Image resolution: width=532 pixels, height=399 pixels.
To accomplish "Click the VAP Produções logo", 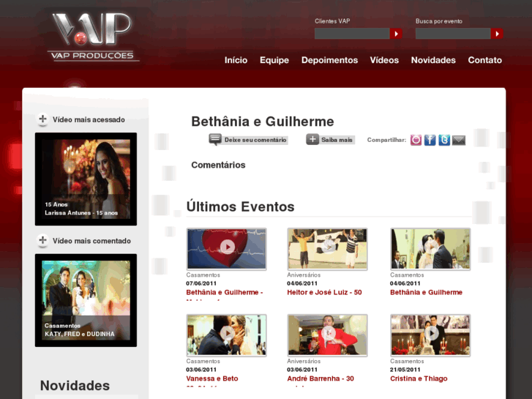I will click(x=93, y=37).
